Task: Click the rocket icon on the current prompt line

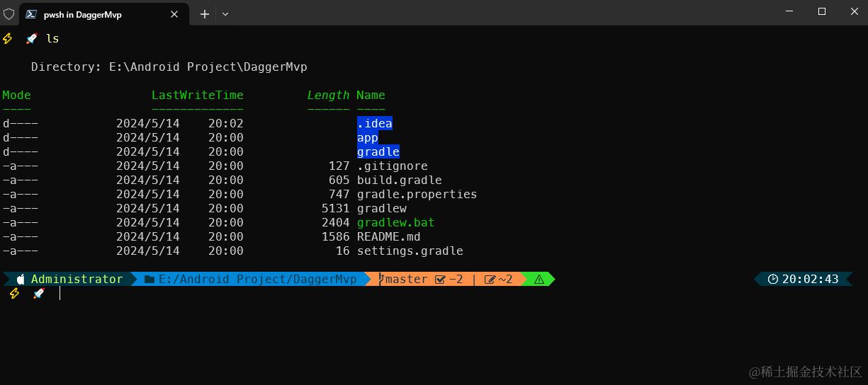Action: 38,294
